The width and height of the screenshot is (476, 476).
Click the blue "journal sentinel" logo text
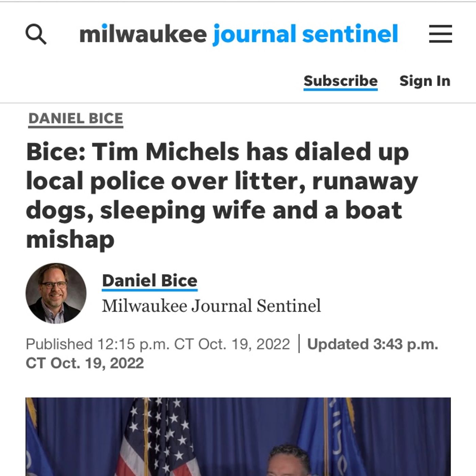click(x=305, y=34)
